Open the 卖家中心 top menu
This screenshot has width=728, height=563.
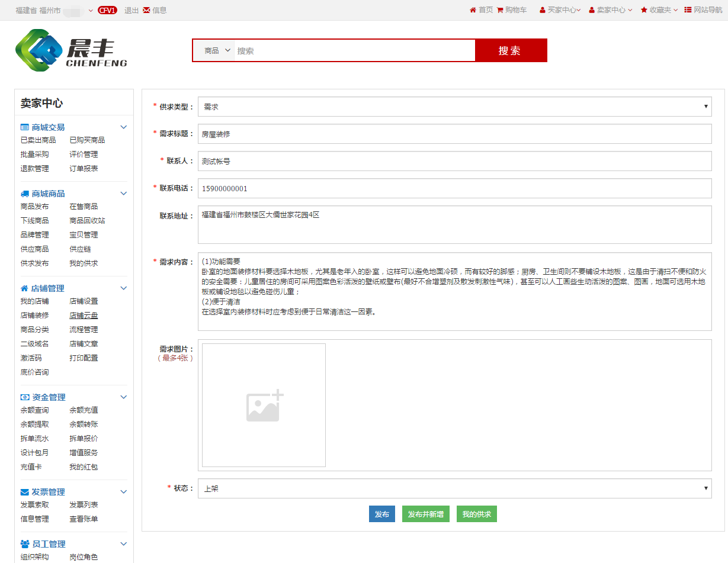click(x=610, y=10)
